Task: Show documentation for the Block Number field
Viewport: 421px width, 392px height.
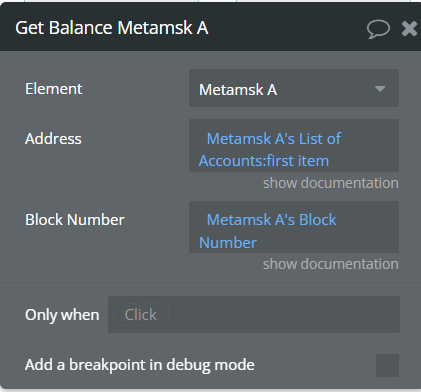Action: pyautogui.click(x=331, y=264)
